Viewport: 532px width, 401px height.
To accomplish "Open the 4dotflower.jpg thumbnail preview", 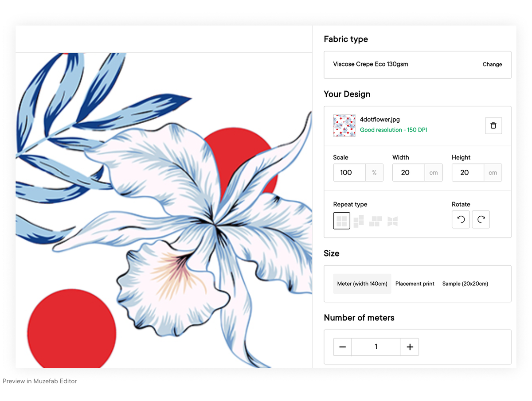I will [344, 125].
